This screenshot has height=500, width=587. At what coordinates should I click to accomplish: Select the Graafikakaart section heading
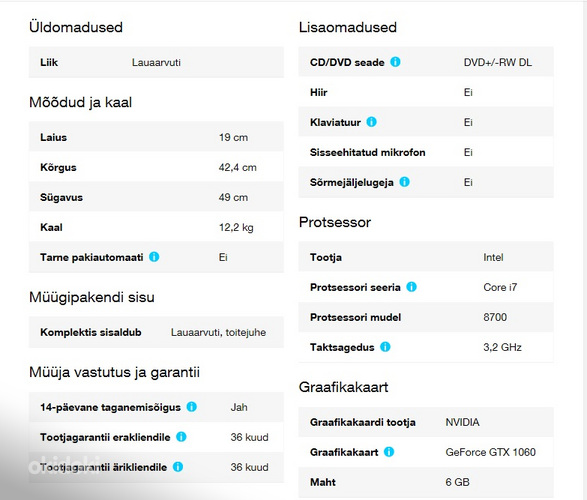coord(343,387)
